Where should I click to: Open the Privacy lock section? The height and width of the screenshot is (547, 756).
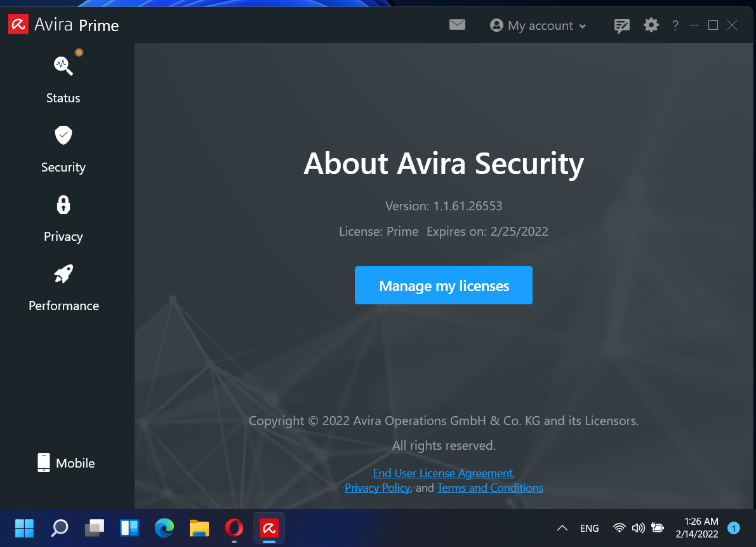(x=63, y=219)
